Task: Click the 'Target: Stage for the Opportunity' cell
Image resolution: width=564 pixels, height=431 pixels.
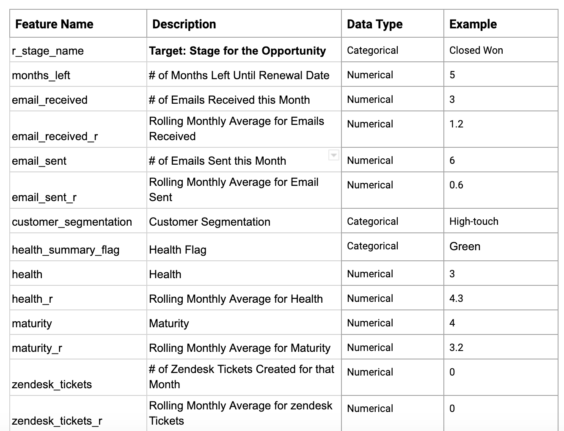Action: [244, 50]
